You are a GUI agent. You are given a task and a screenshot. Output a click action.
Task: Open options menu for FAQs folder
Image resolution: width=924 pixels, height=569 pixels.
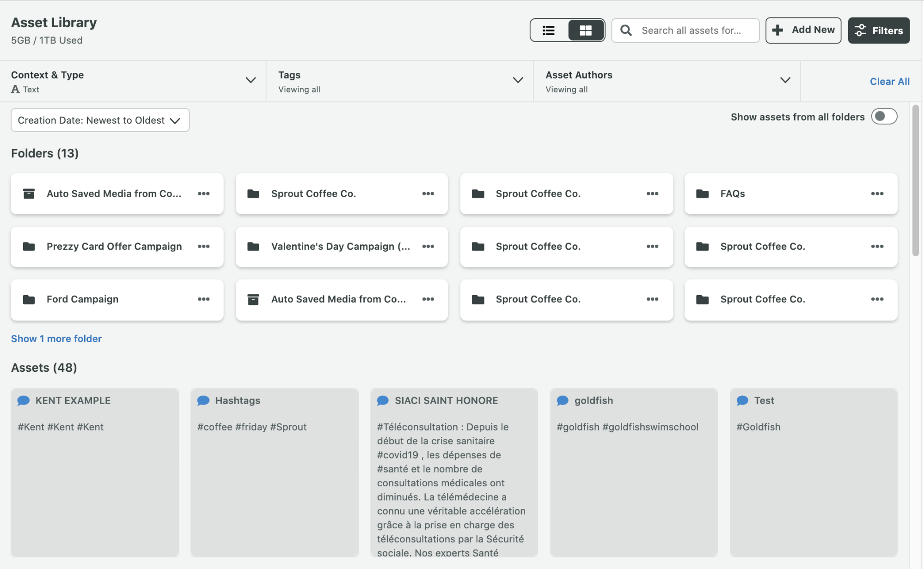click(877, 194)
